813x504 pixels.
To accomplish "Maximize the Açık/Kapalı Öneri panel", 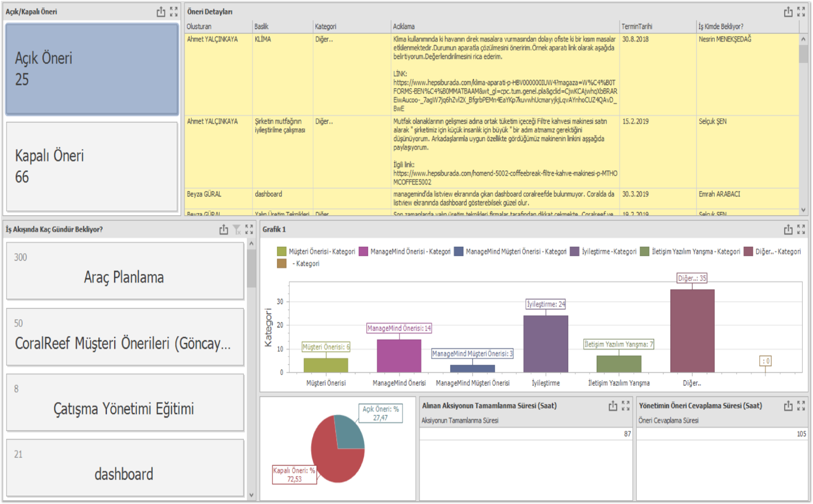I will (174, 12).
